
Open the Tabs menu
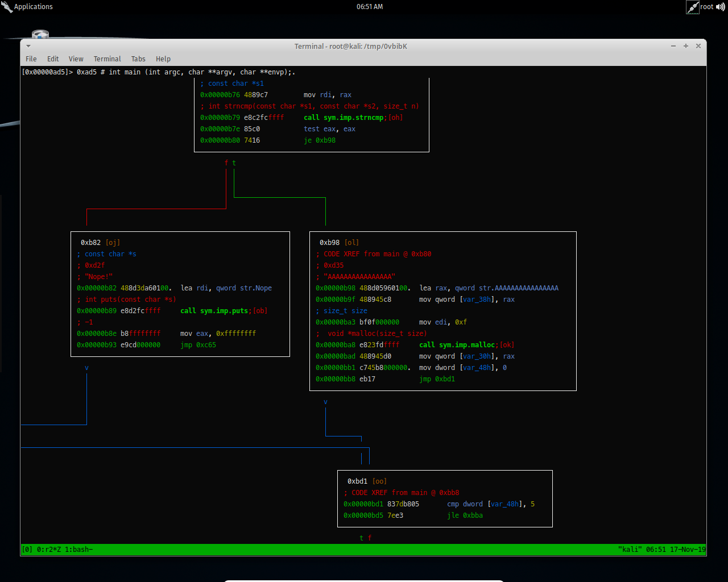tap(138, 59)
